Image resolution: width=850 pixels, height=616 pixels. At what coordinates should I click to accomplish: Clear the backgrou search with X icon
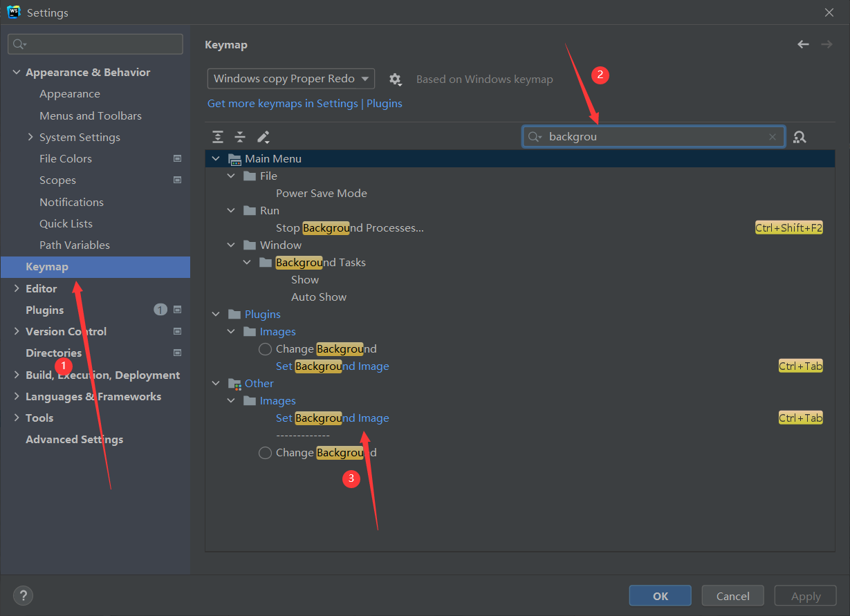pyautogui.click(x=773, y=137)
